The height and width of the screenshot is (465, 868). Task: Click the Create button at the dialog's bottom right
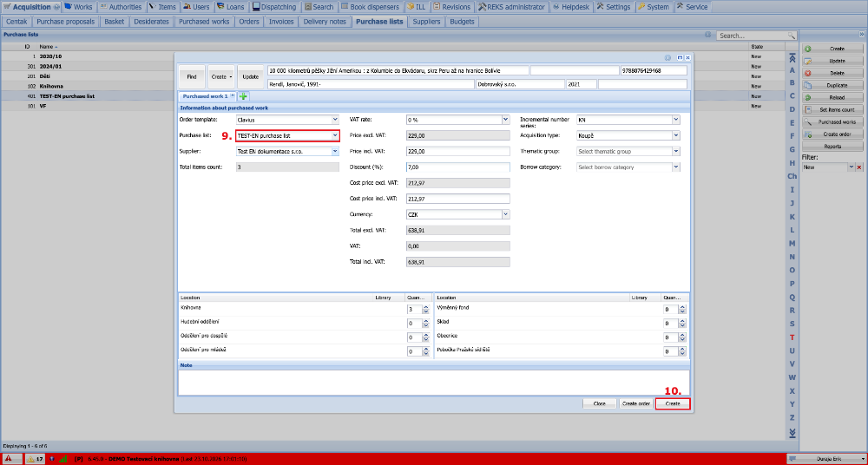[x=673, y=404]
